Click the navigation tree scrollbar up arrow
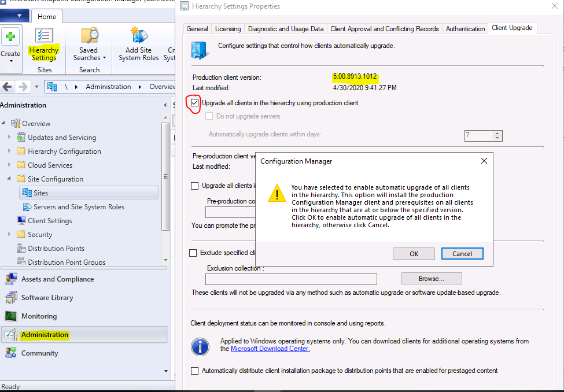 [165, 117]
